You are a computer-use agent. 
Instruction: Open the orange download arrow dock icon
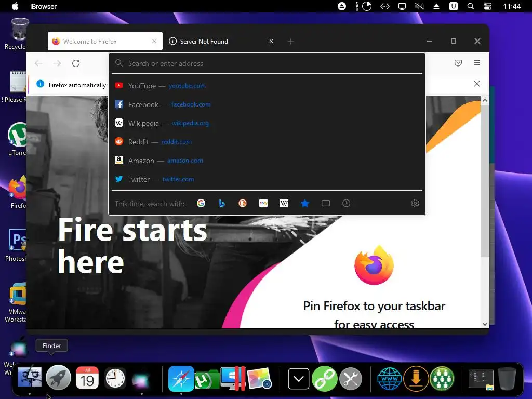pyautogui.click(x=416, y=379)
